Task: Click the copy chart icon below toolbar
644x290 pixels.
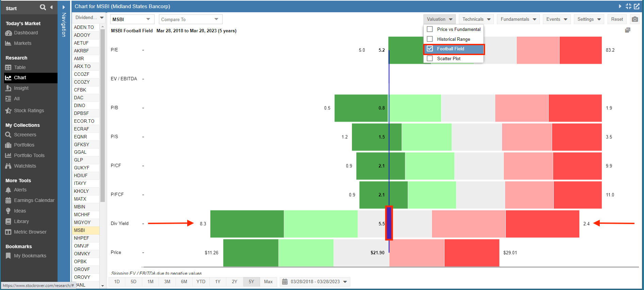Action: pyautogui.click(x=628, y=30)
